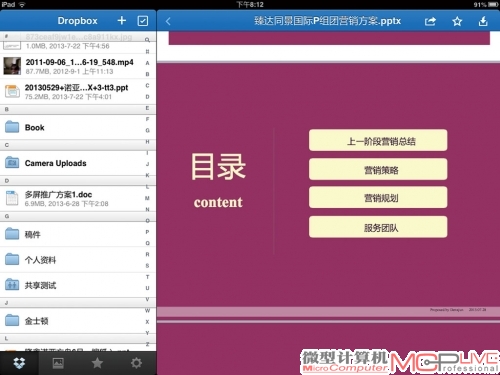This screenshot has width=500, height=375.
Task: Select 营销策略 slide button
Action: click(378, 169)
